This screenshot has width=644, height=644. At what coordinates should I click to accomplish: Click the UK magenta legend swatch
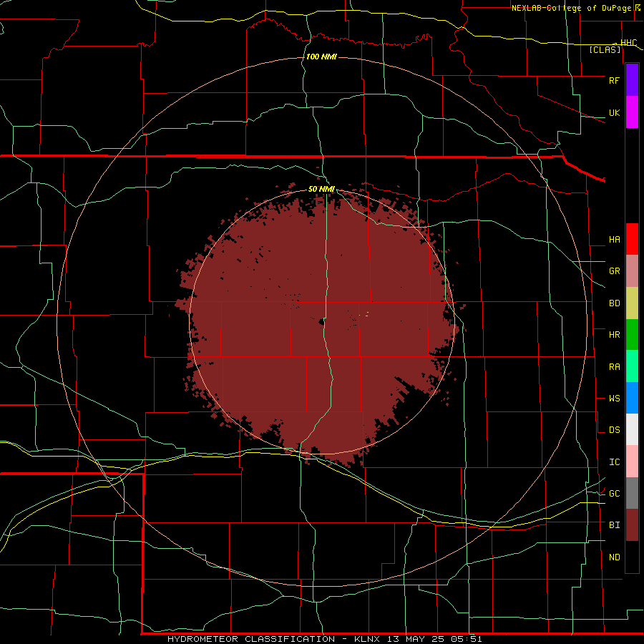(x=632, y=112)
